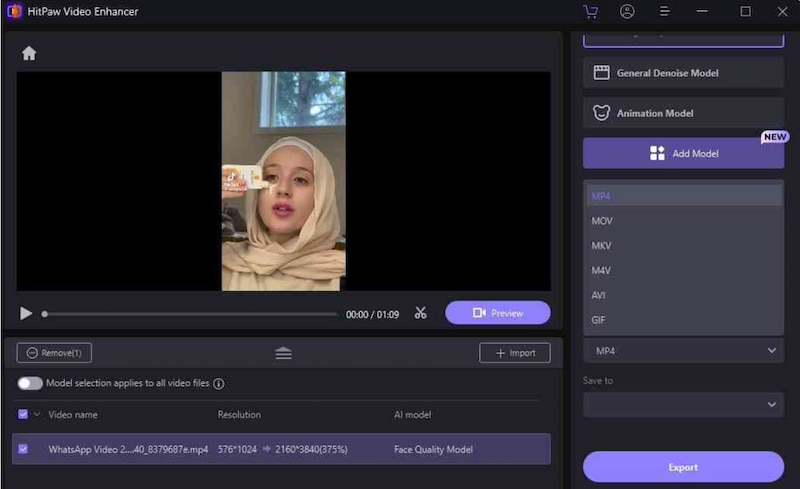Open the Save to location dropdown
Screen dimensions: 800x489
coord(683,405)
